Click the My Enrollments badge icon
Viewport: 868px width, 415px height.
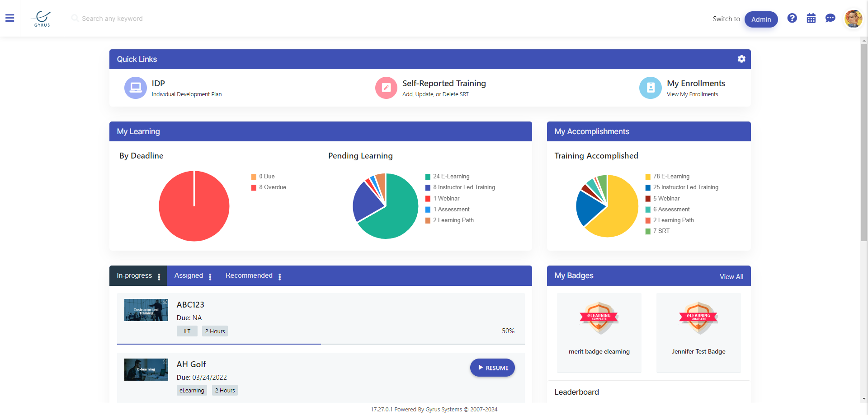click(650, 88)
